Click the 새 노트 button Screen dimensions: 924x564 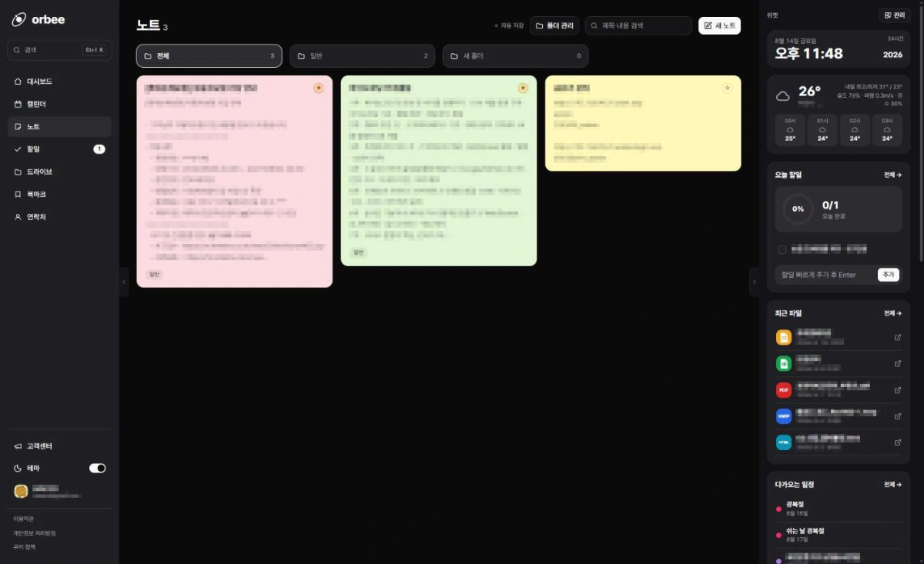pyautogui.click(x=719, y=25)
